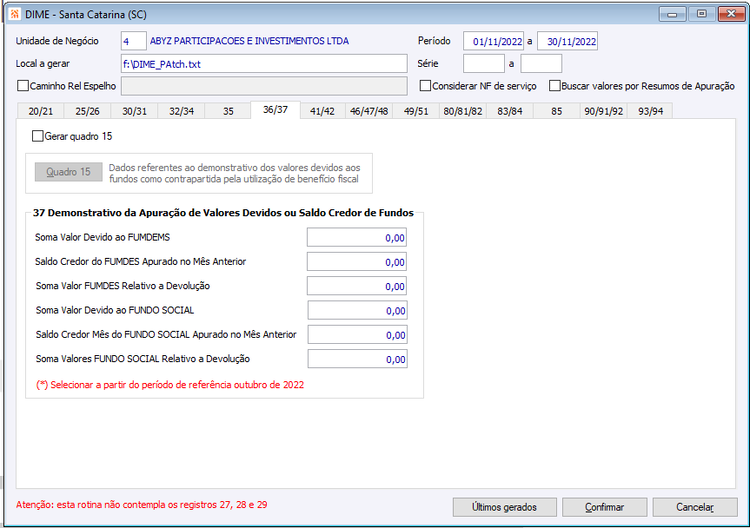Screen dimensions: 750x528
Task: Minimize the DIME window
Action: coord(673,14)
